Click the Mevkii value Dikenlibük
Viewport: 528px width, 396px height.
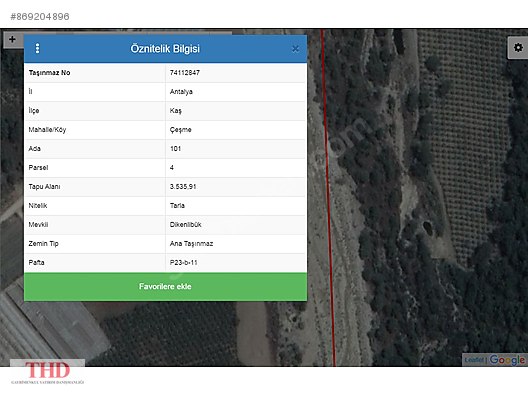tap(186, 224)
